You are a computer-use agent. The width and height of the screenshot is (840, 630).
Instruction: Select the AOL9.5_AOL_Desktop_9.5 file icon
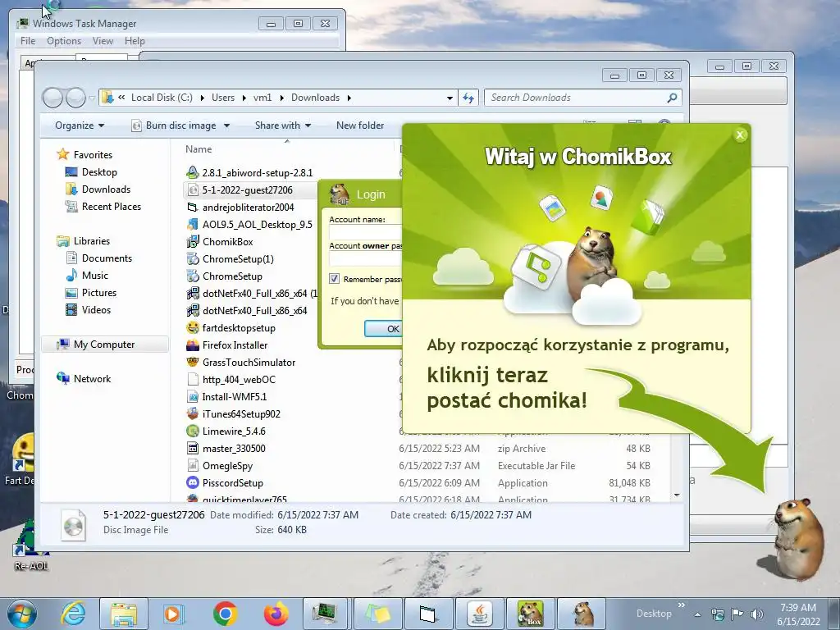coord(192,225)
